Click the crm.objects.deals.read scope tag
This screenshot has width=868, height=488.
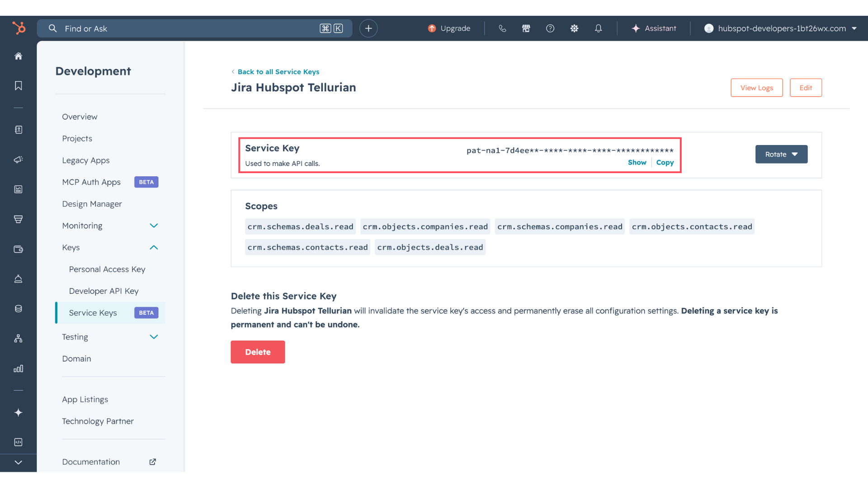(430, 248)
